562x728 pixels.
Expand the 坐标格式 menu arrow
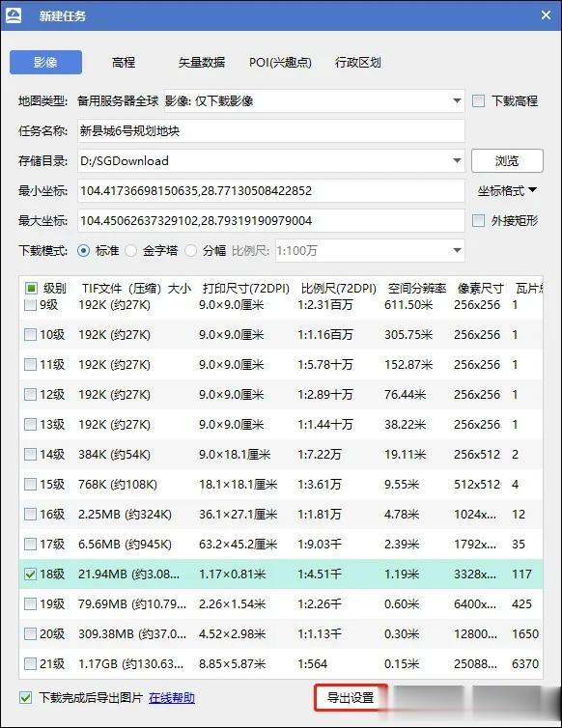click(x=533, y=190)
